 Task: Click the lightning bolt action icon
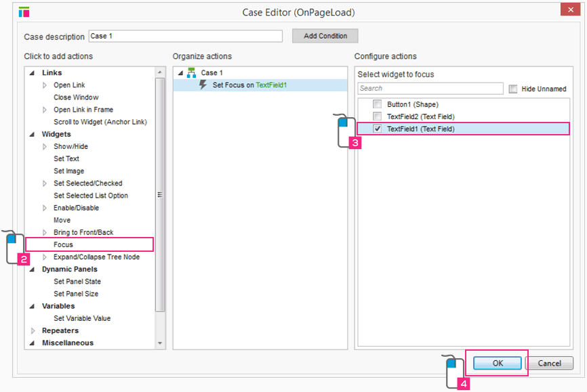(203, 85)
